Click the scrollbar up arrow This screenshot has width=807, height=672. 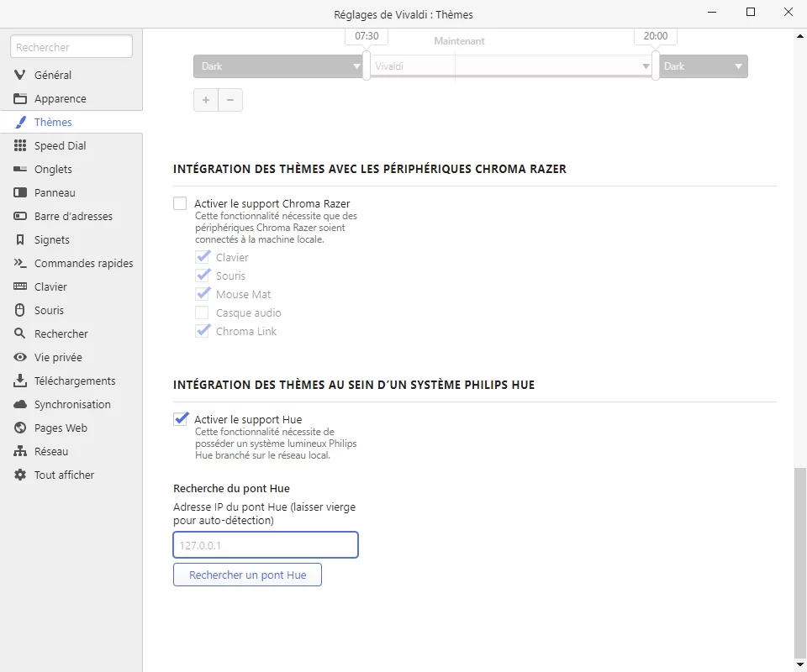(x=800, y=36)
